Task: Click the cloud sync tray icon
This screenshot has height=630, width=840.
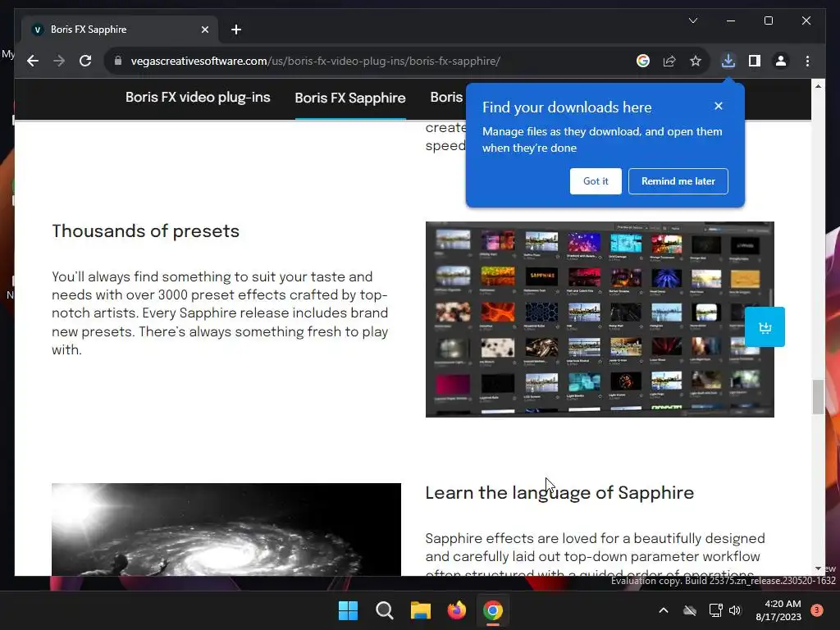Action: coord(690,610)
